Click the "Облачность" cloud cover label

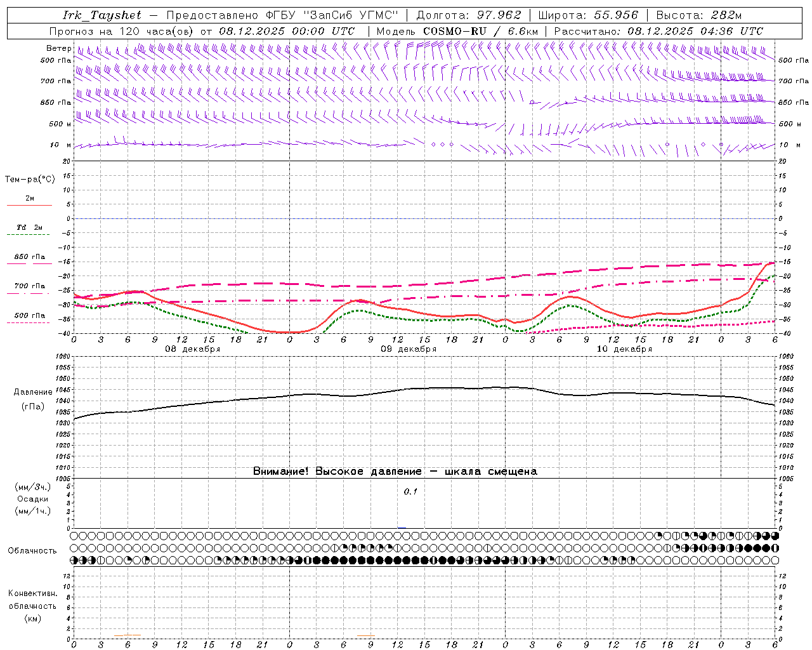tap(32, 551)
